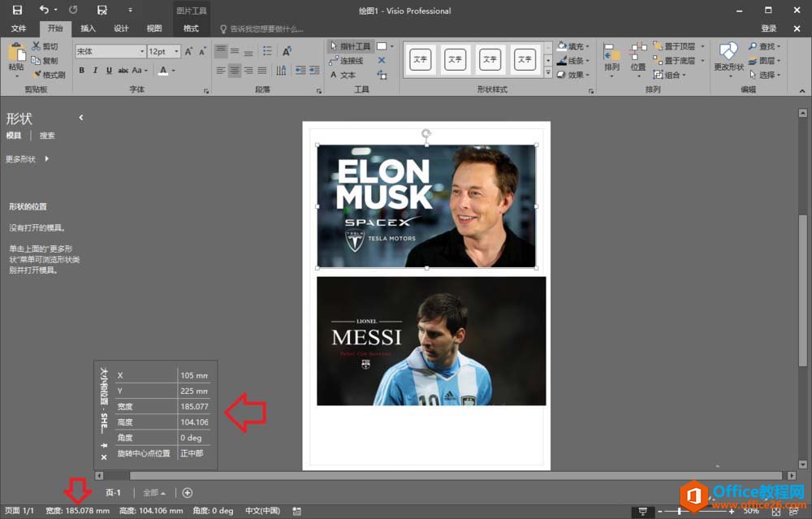Click the add new page plus icon

pos(188,492)
